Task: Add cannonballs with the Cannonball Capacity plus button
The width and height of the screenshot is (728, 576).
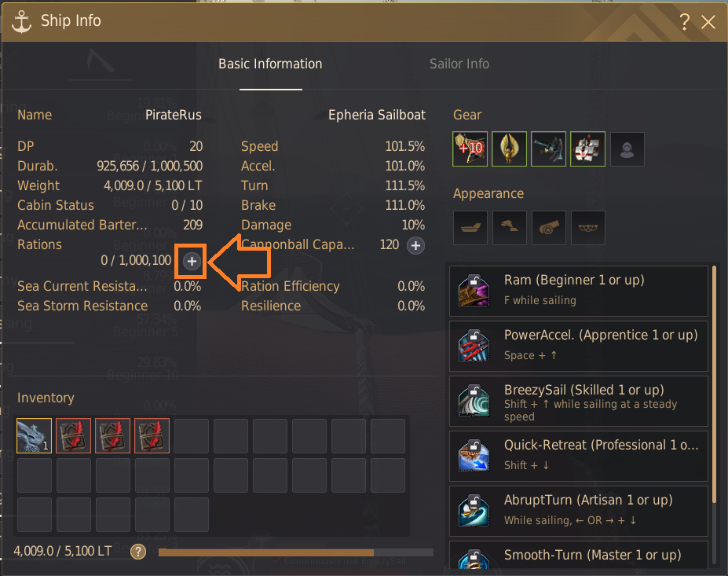Action: tap(415, 246)
